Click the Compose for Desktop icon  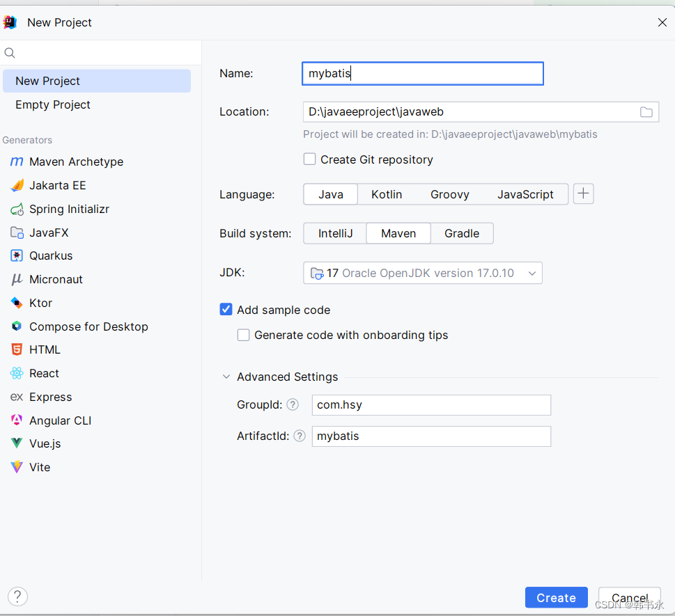[17, 326]
